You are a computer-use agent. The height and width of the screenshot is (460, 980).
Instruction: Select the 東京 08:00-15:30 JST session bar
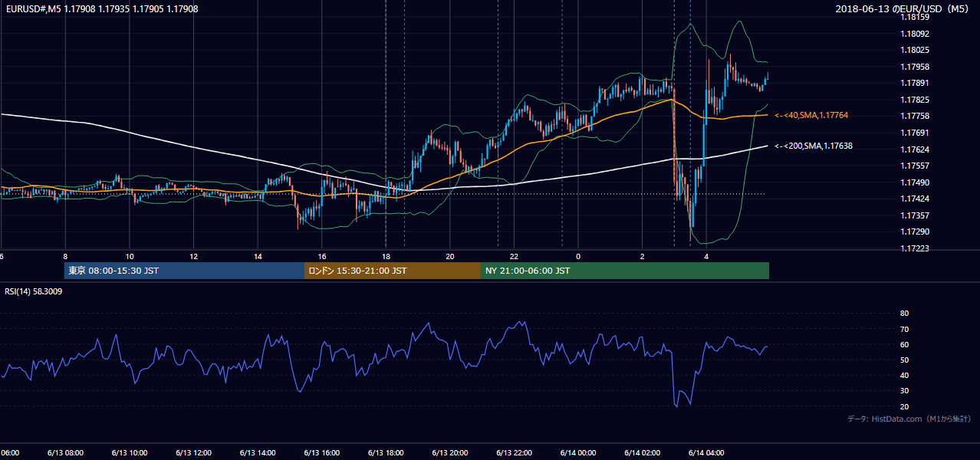pos(184,271)
